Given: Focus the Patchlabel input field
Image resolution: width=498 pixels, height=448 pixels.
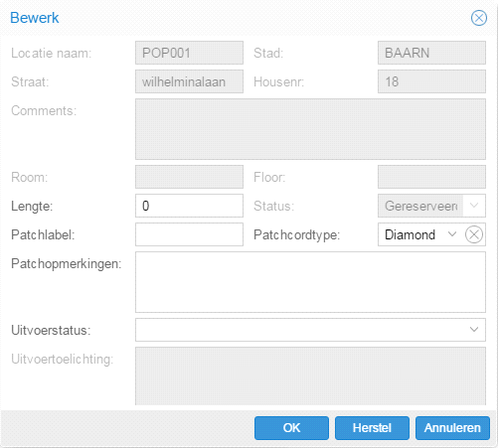Looking at the screenshot, I should tap(189, 234).
